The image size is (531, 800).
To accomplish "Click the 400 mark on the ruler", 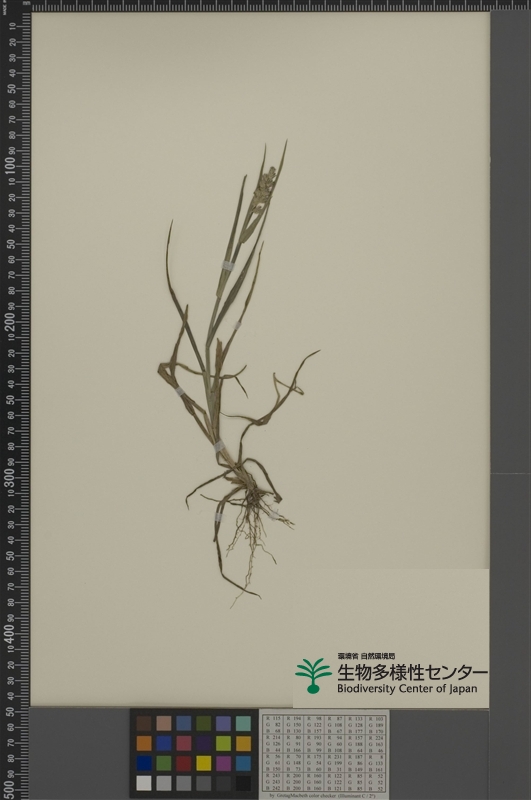I will [x=10, y=632].
